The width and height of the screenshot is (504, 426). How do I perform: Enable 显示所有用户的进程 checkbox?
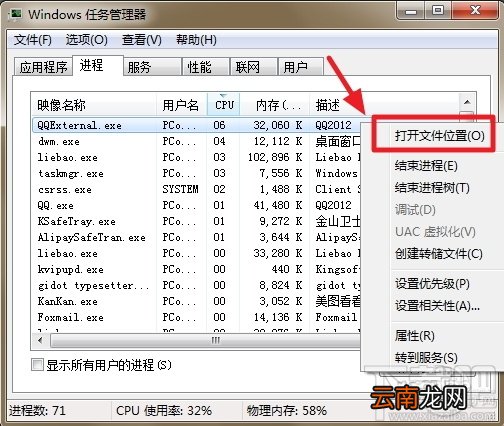click(37, 365)
